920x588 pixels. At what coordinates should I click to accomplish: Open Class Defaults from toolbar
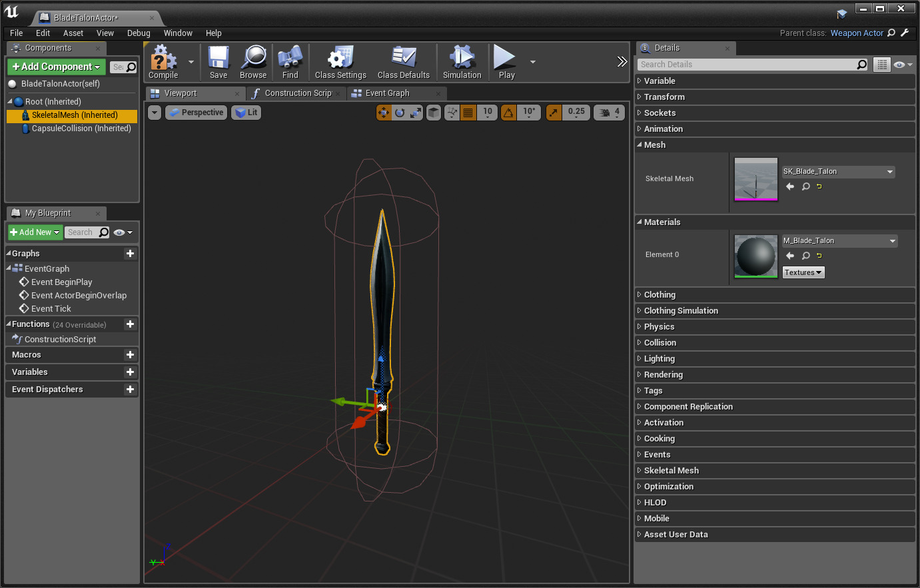tap(403, 59)
